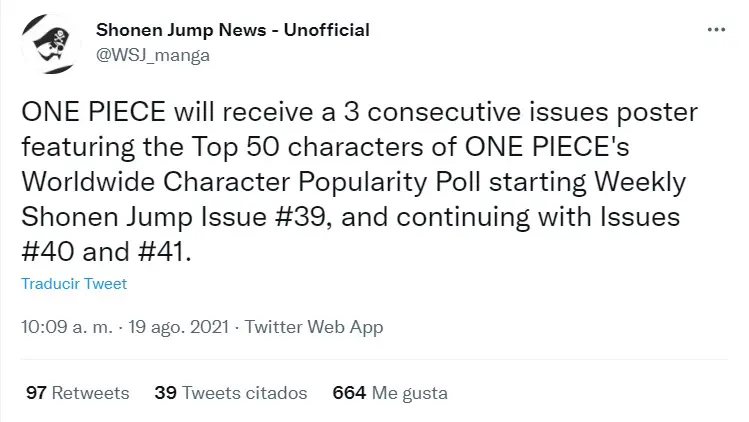749x422 pixels.
Task: Click the number 664 before Me gusta
Action: click(349, 393)
